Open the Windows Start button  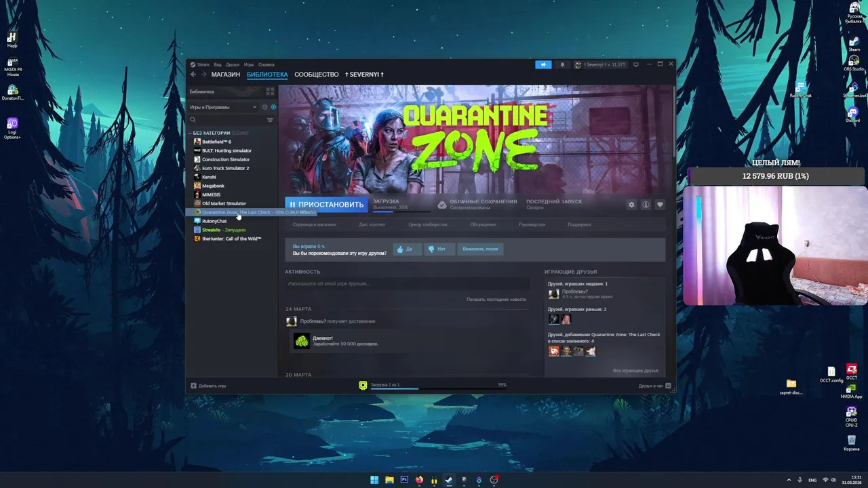point(374,480)
